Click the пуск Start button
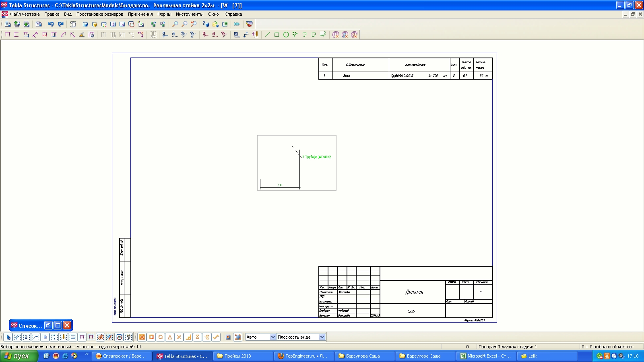Screen dimensions: 644x362 (19, 356)
